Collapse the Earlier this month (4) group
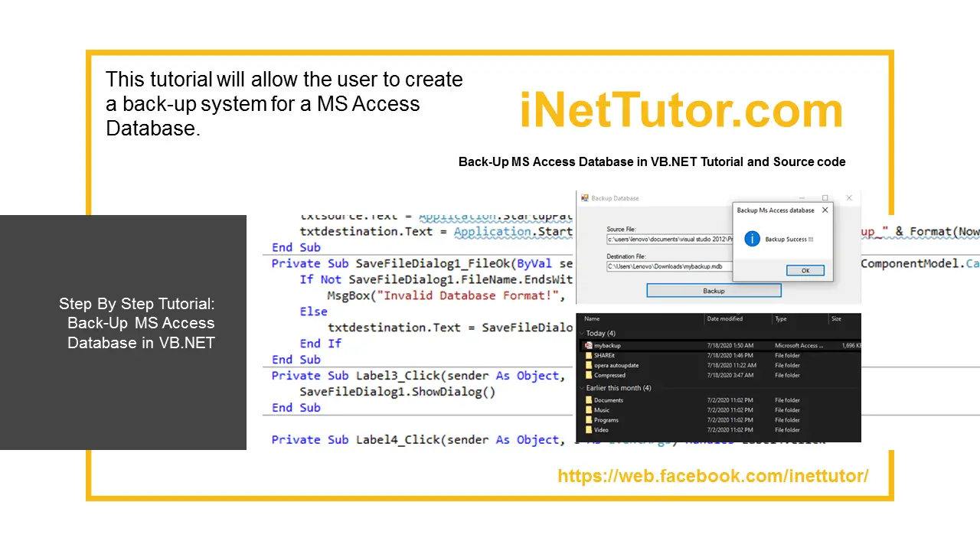 [581, 388]
